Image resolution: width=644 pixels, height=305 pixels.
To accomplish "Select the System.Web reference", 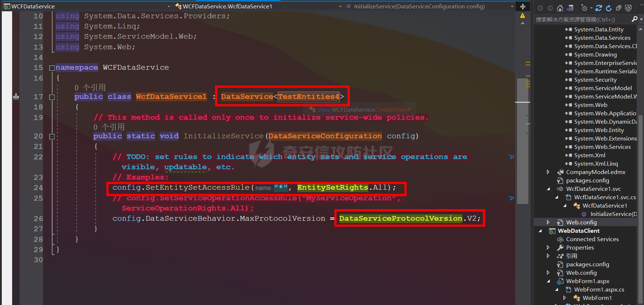I will (591, 105).
